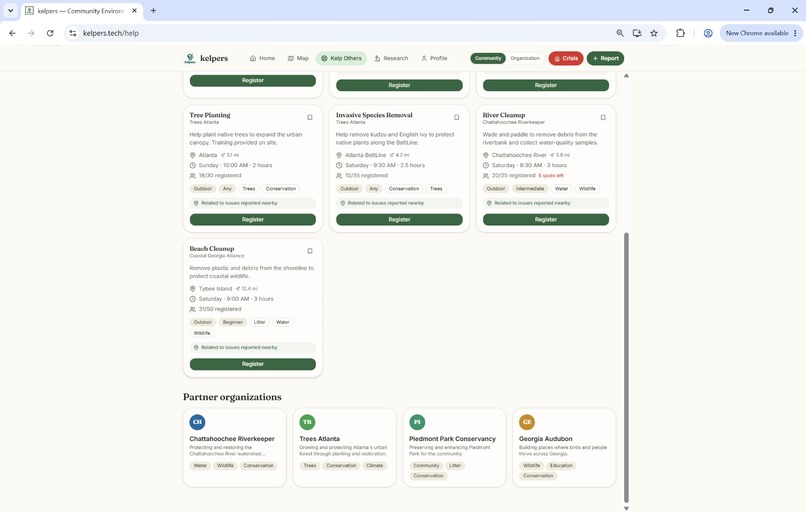Click Atlanta BeltLine location pin icon

pyautogui.click(x=339, y=155)
